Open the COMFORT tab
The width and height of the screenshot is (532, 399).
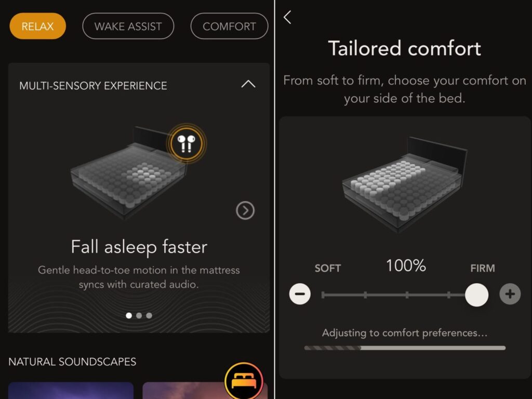coord(229,26)
